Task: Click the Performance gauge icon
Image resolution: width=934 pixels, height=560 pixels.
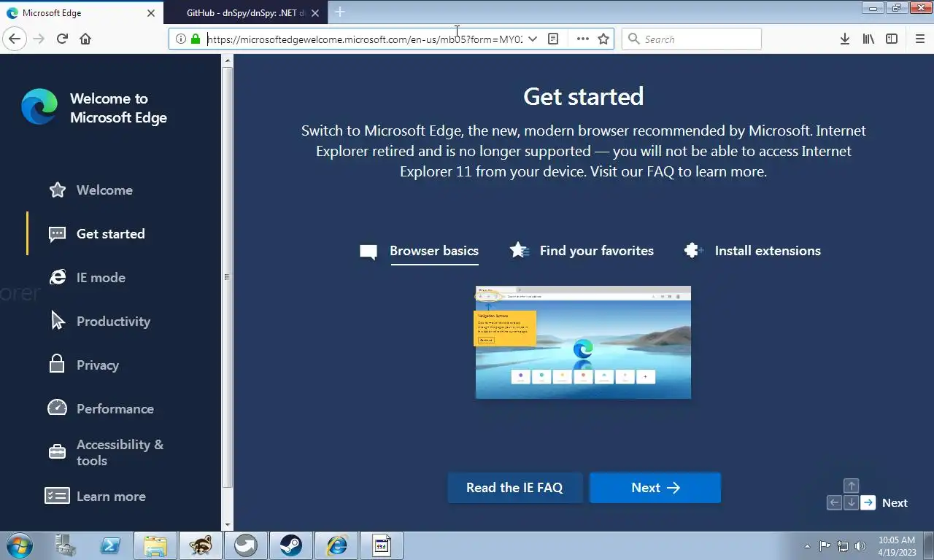Action: click(x=57, y=408)
